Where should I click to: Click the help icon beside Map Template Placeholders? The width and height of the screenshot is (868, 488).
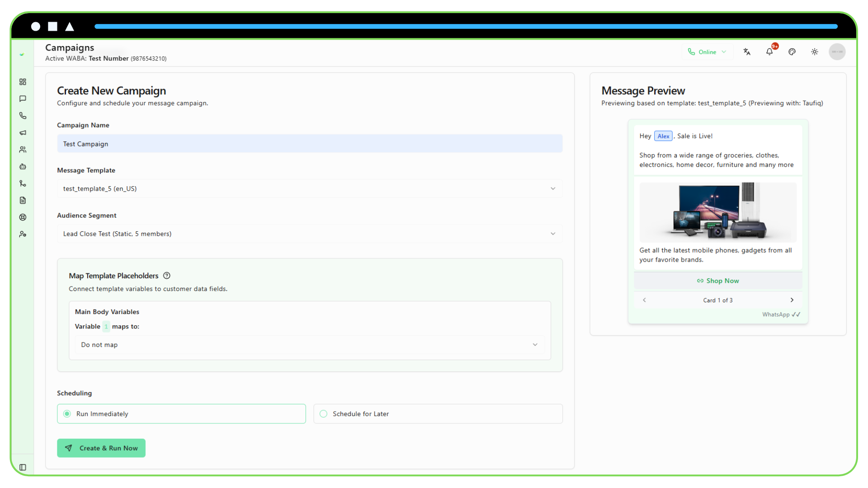(x=167, y=276)
